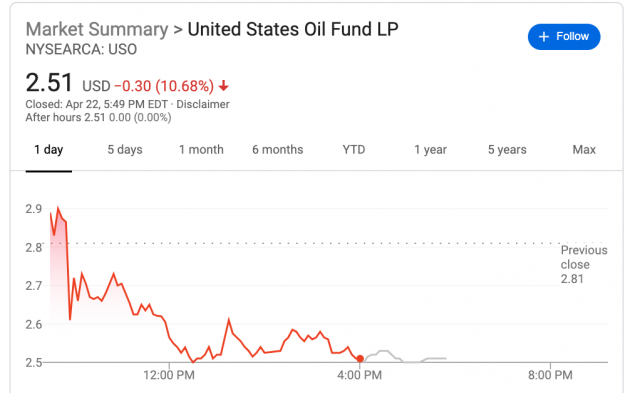Click the Follow button
640x393 pixels.
point(564,37)
